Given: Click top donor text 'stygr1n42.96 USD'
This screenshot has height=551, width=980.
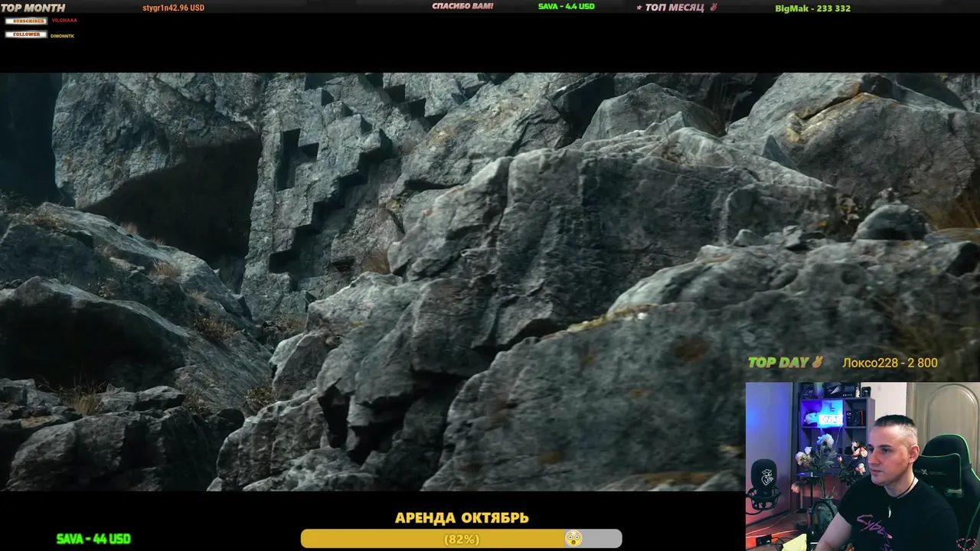Looking at the screenshot, I should click(173, 8).
